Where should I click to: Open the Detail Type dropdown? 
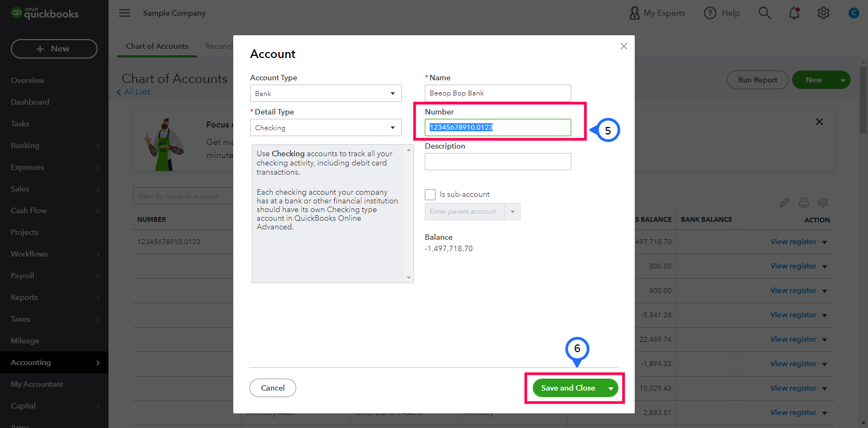click(x=326, y=127)
